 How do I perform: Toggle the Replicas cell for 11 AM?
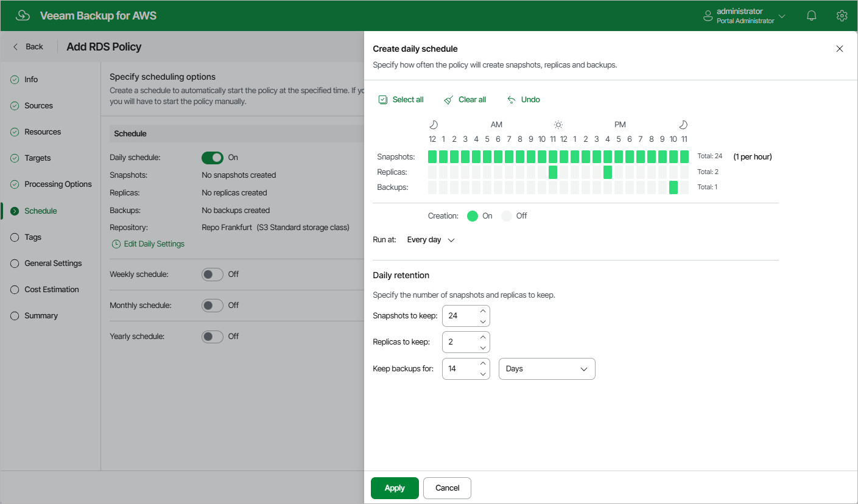point(553,172)
